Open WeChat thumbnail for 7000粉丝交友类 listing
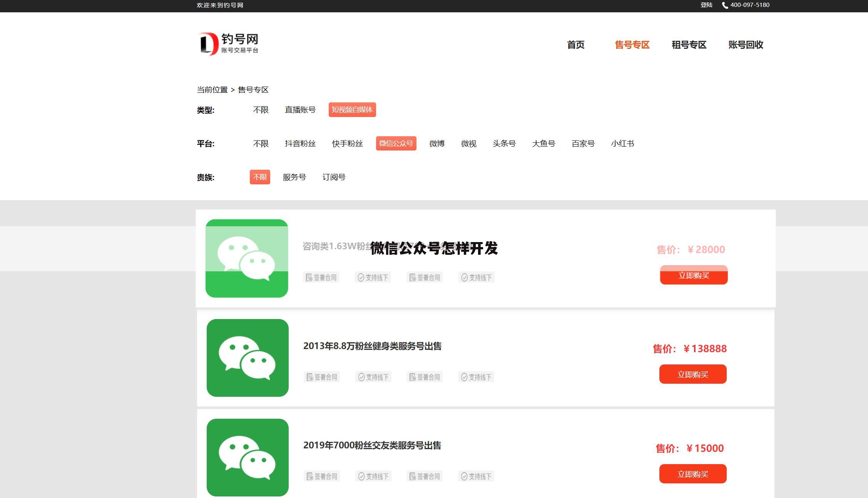The height and width of the screenshot is (498, 868). tap(248, 458)
